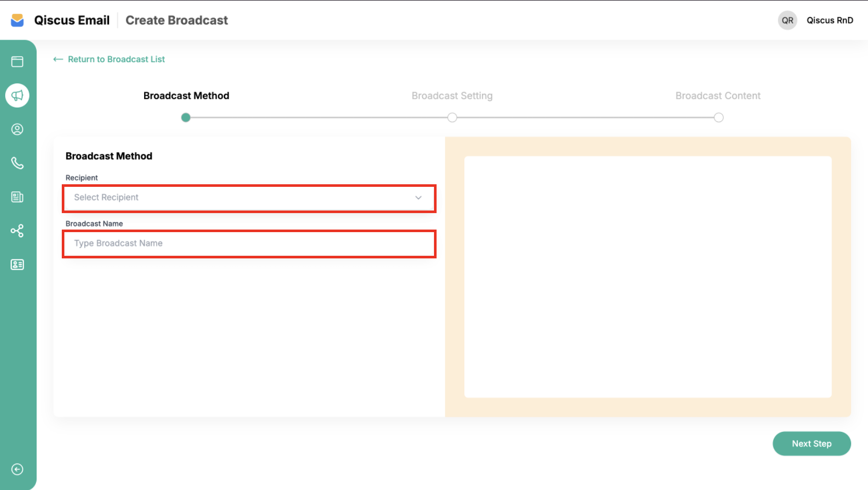Viewport: 868px width, 490px height.
Task: Click the Recipient field label
Action: tap(81, 178)
